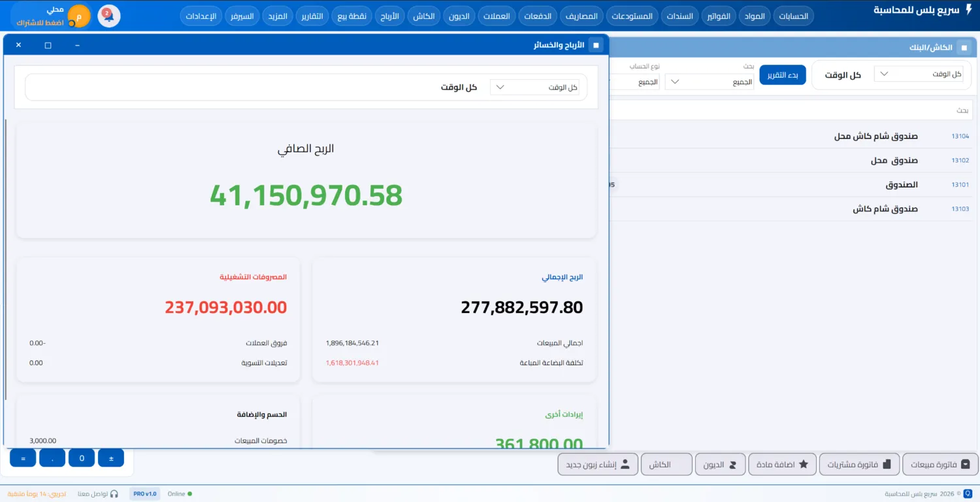980x502 pixels.
Task: Click the فاتورة مبيعات shortcut button
Action: point(940,464)
